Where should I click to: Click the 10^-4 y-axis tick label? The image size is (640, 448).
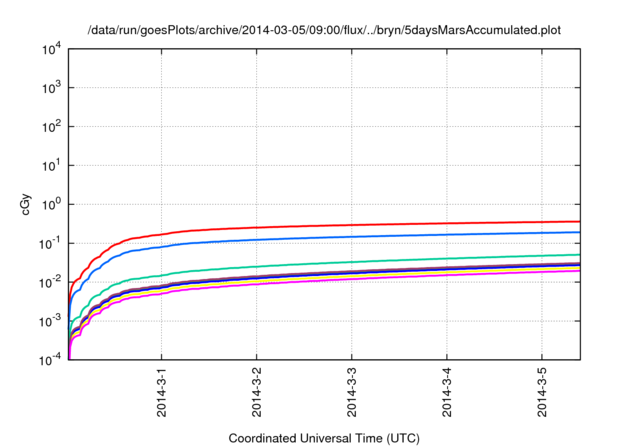[x=50, y=359]
